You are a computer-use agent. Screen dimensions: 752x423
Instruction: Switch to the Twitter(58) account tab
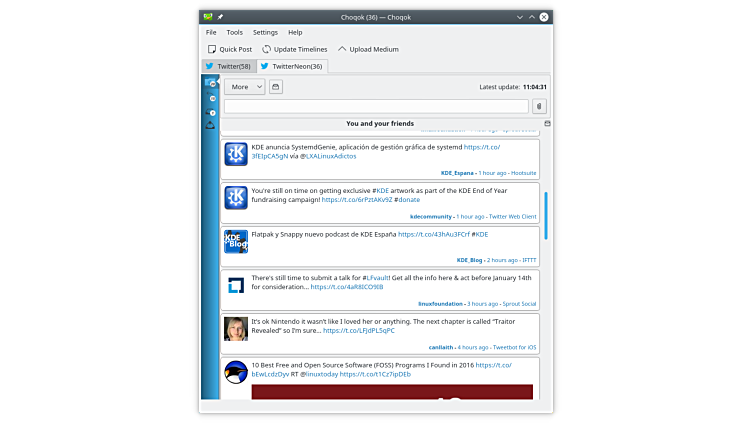coord(228,66)
